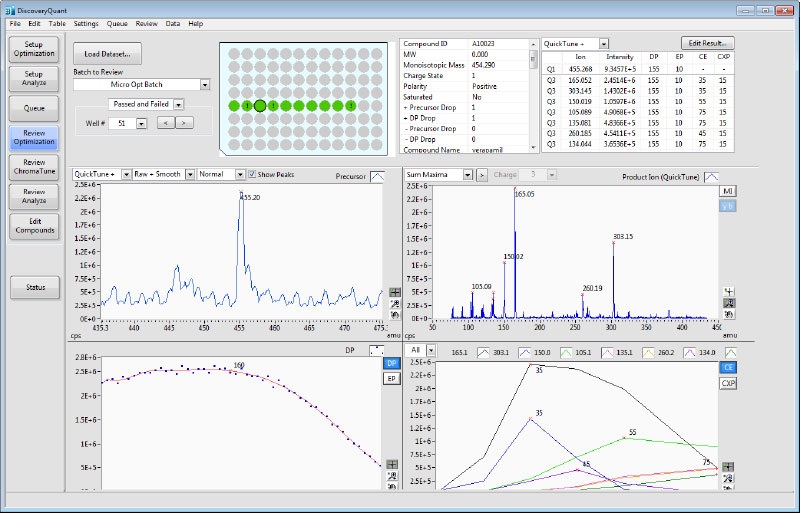Open Batch to Review dropdown
The width and height of the screenshot is (800, 513).
(205, 85)
